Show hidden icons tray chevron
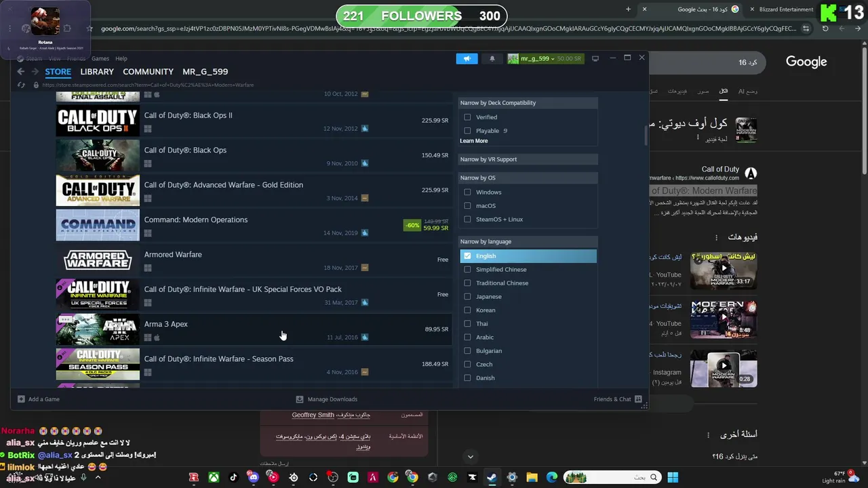Image resolution: width=868 pixels, height=488 pixels. coord(98,477)
